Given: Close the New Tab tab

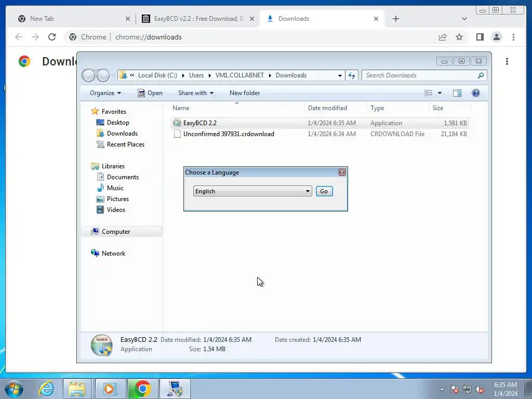Looking at the screenshot, I should pos(128,19).
